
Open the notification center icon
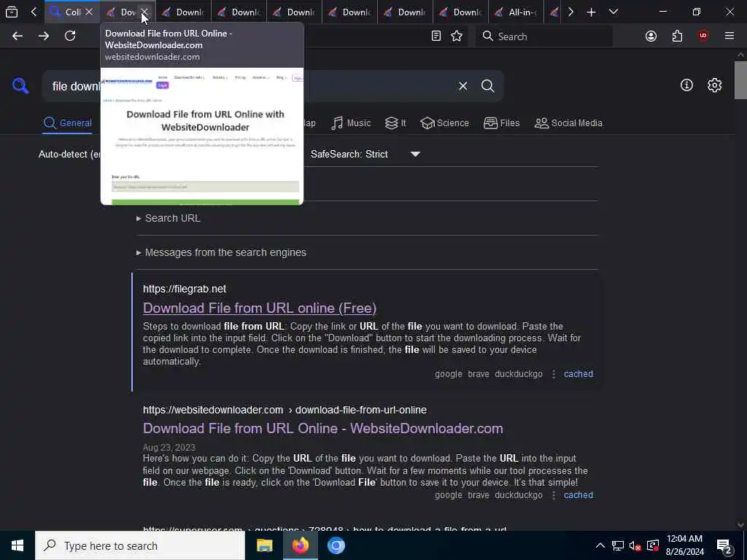click(x=724, y=545)
